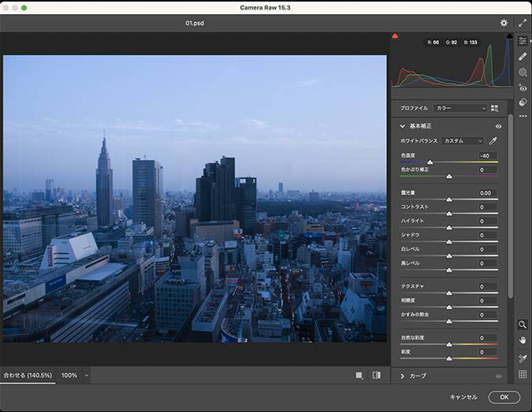
Task: Open the zoom level menu arrow beside 100%
Action: [87, 376]
